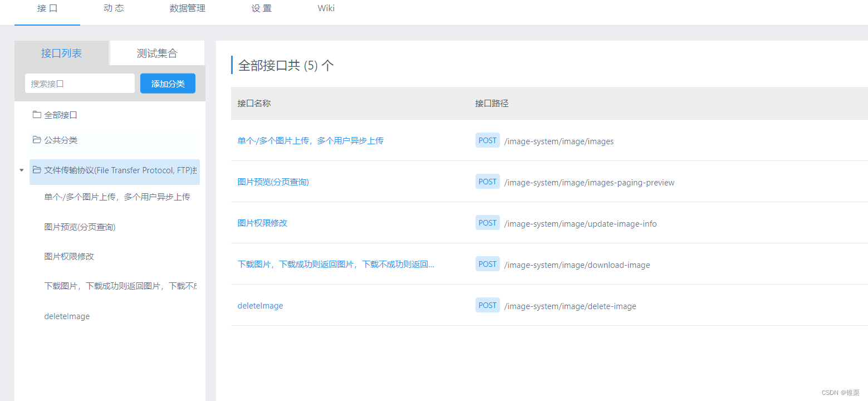Viewport: 868px width, 401px height.
Task: Open sidebar item deleteImage
Action: [67, 316]
